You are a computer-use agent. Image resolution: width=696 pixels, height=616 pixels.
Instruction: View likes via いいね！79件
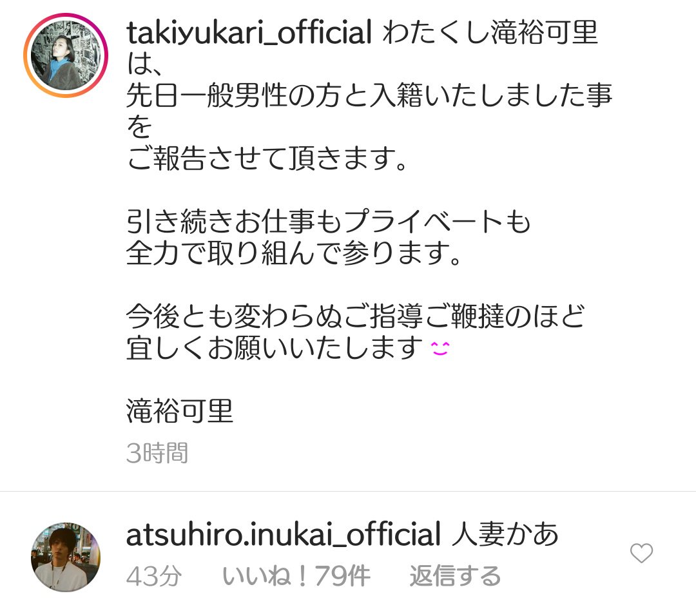pos(296,576)
